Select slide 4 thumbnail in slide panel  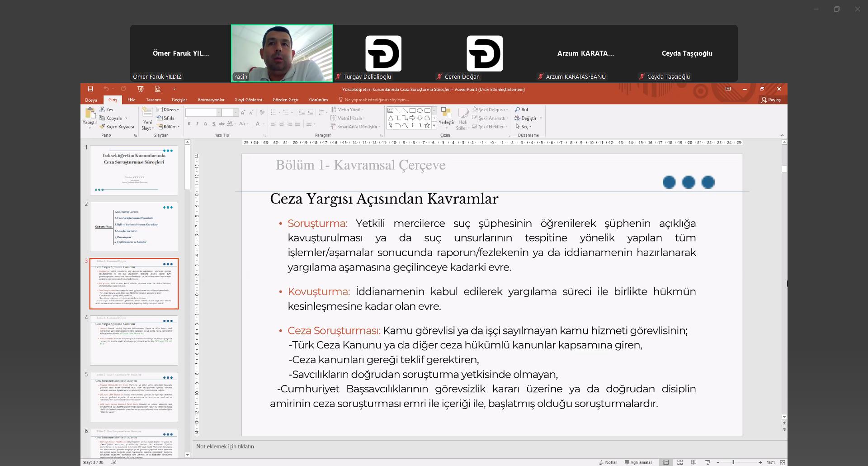click(134, 340)
